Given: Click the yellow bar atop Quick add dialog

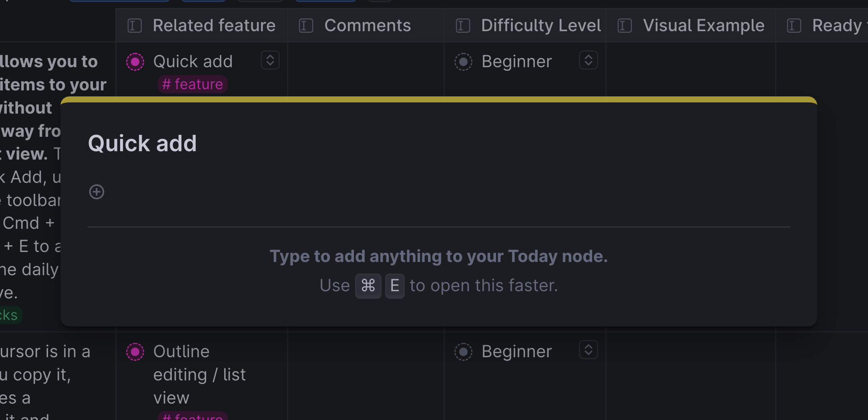Looking at the screenshot, I should (439, 100).
